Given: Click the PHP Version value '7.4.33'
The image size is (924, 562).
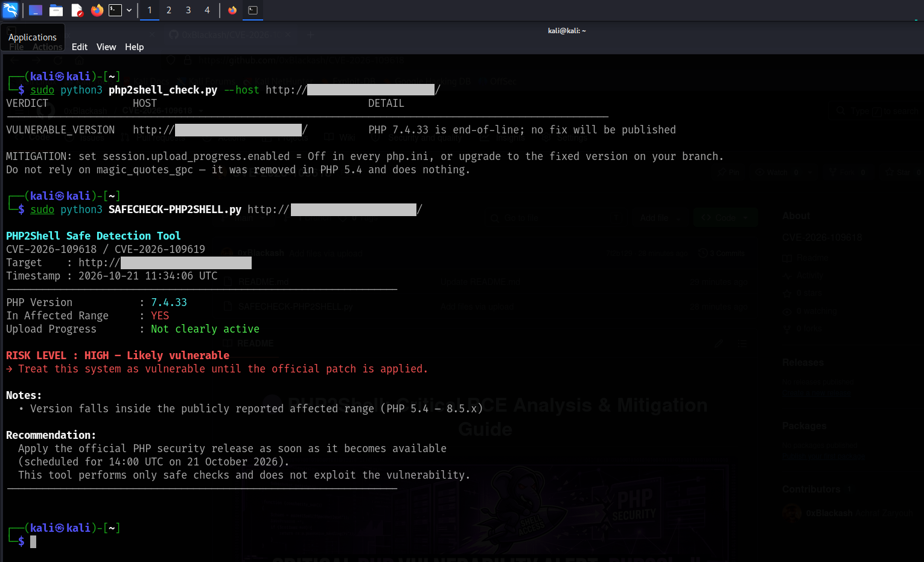Looking at the screenshot, I should (169, 302).
